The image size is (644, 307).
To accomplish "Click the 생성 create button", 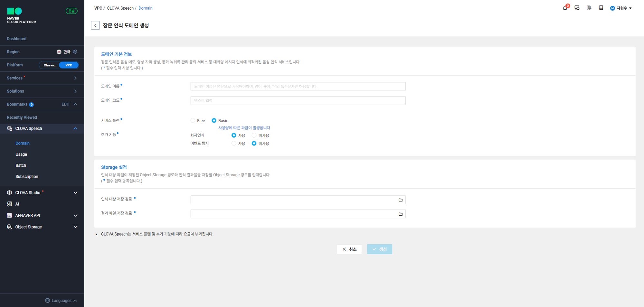I will click(380, 249).
